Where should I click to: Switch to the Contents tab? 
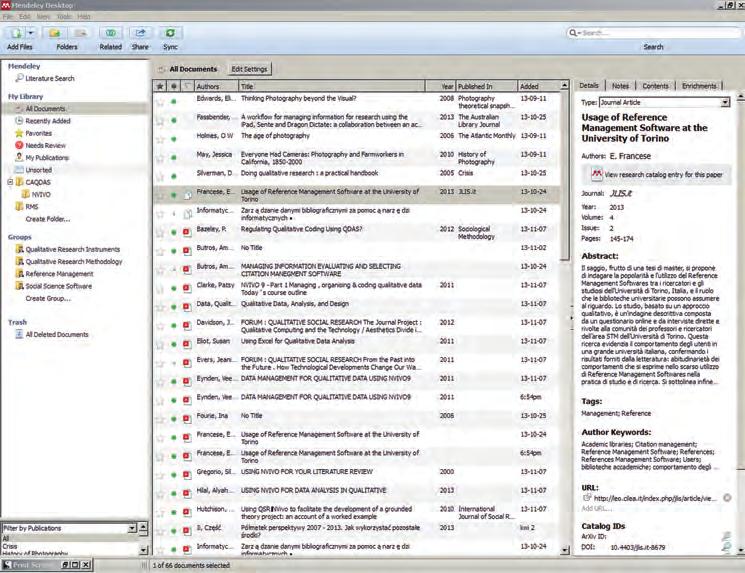click(655, 86)
